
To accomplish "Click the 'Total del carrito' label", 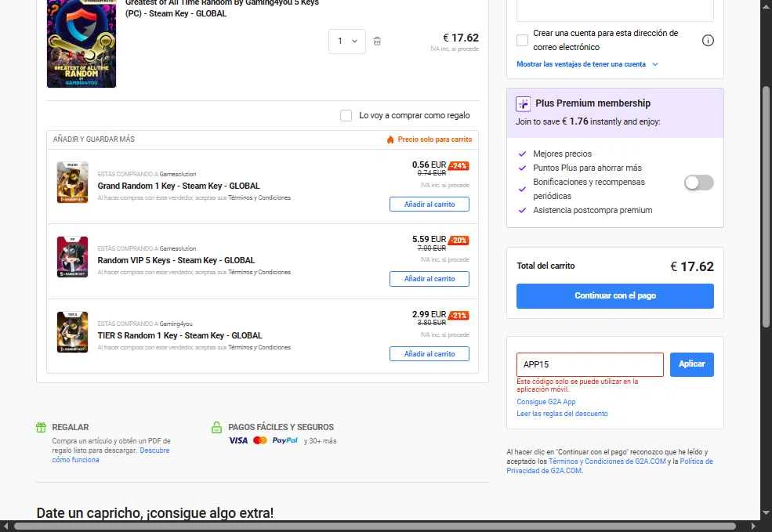I will (x=545, y=266).
